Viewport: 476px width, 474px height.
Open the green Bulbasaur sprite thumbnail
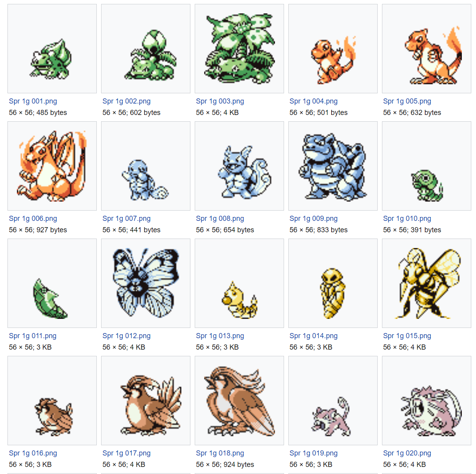pos(52,49)
